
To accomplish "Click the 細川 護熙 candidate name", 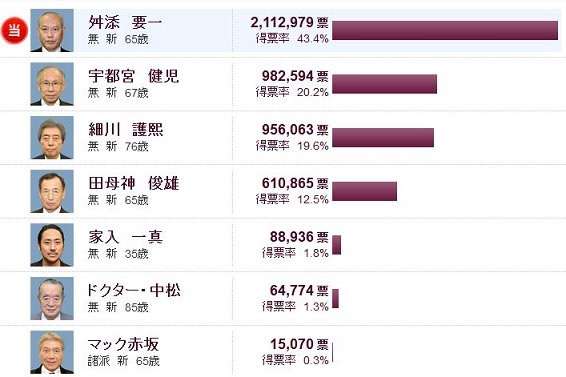I will coord(126,129).
